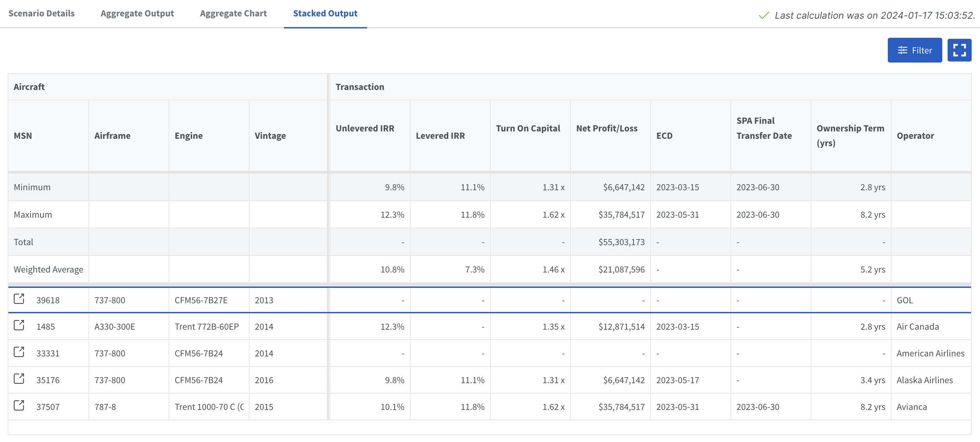Click the green calculation checkmark icon
This screenshot has height=442, width=980.
tap(764, 16)
